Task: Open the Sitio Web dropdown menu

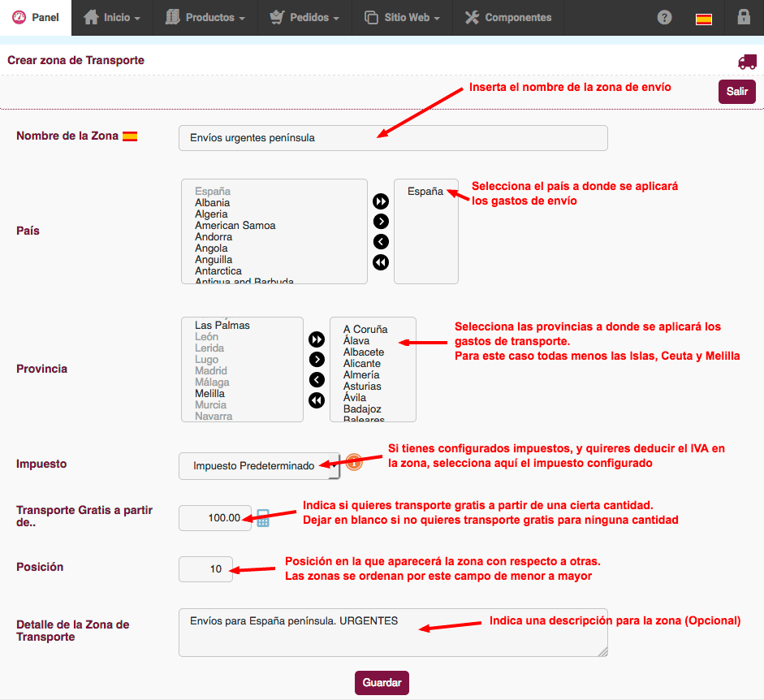Action: click(402, 17)
